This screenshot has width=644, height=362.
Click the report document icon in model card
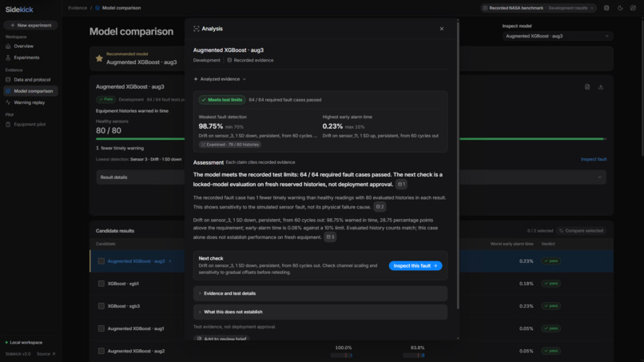[x=587, y=86]
